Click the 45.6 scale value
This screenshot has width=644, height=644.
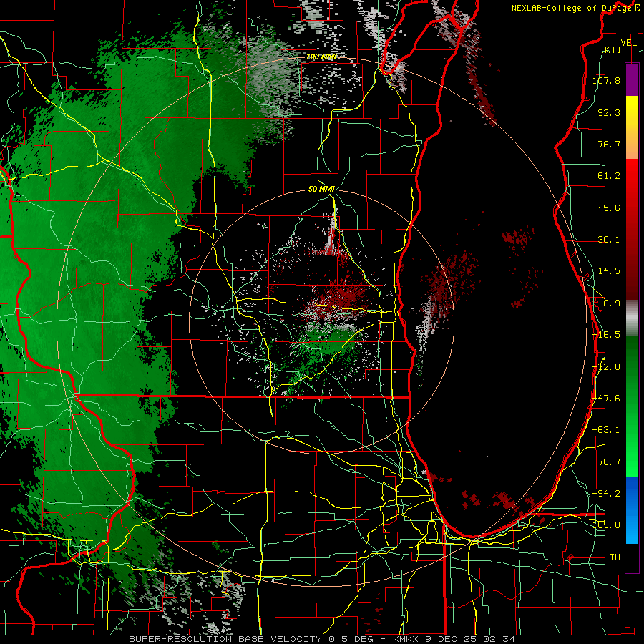click(x=609, y=208)
